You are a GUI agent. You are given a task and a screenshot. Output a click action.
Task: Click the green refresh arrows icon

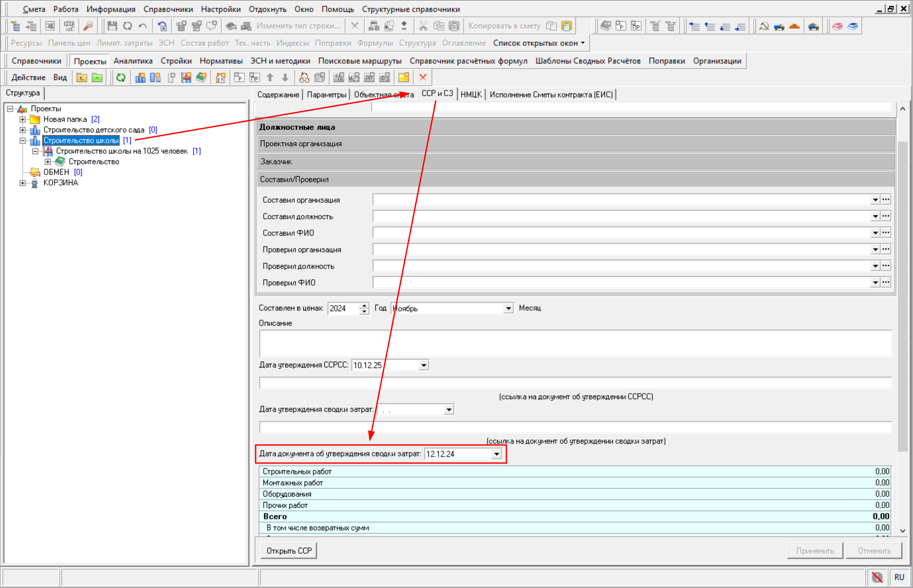click(x=121, y=78)
